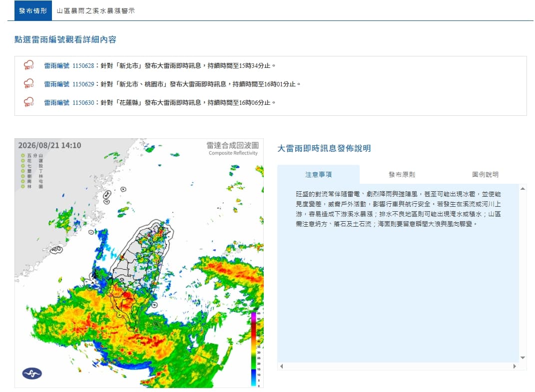Open thunderstorm report 雷雨編號 1150629
The image size is (535, 392).
pyautogui.click(x=69, y=84)
